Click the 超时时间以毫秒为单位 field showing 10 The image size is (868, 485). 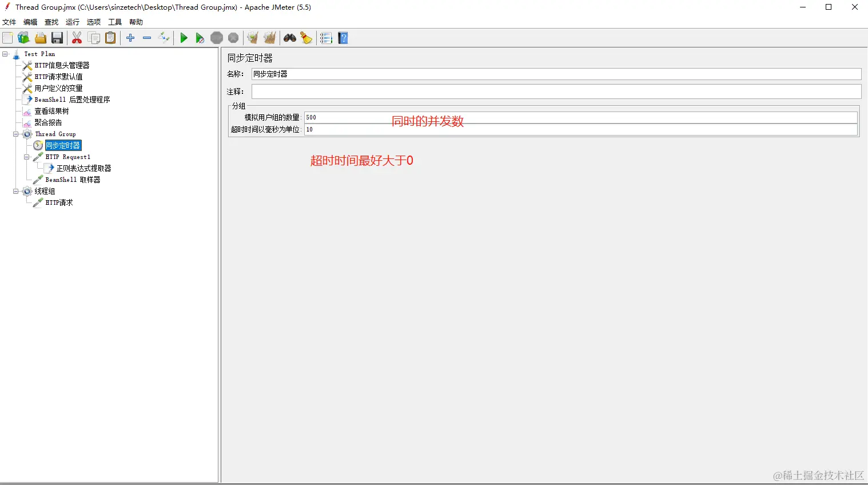tap(581, 129)
